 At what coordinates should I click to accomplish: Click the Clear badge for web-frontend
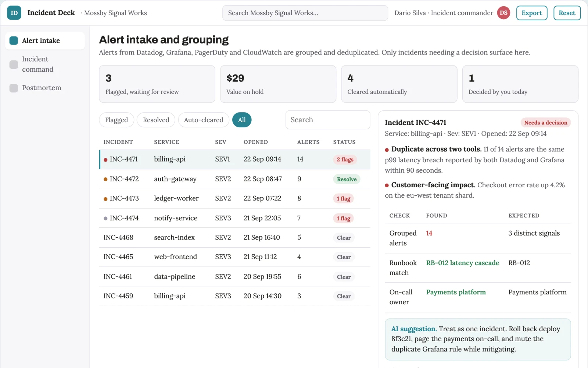(344, 257)
